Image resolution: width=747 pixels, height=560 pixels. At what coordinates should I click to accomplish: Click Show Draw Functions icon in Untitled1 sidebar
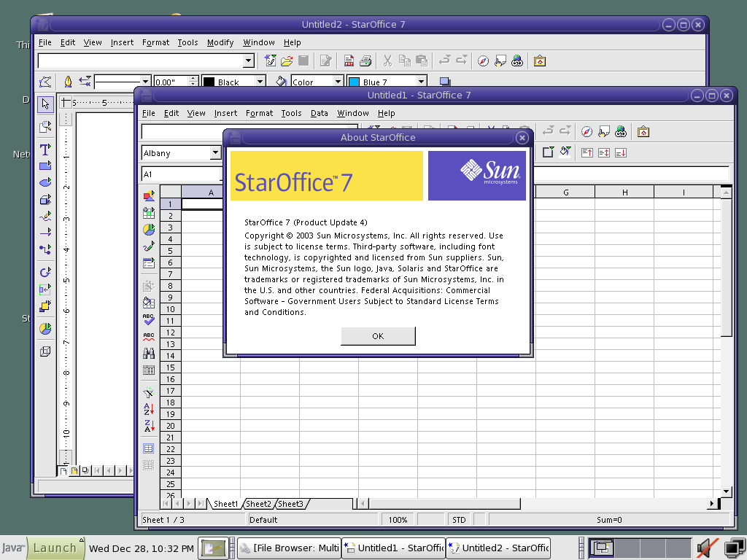coord(149,246)
